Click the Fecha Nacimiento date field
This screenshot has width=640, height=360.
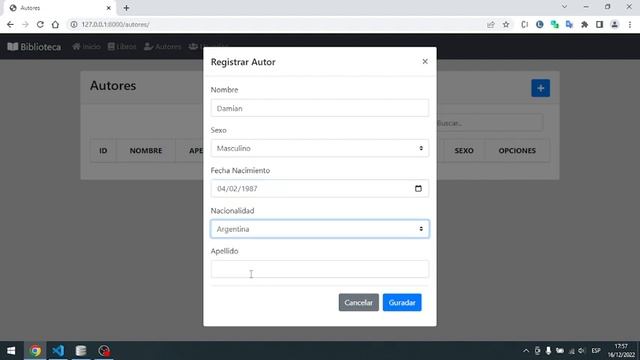(320, 189)
